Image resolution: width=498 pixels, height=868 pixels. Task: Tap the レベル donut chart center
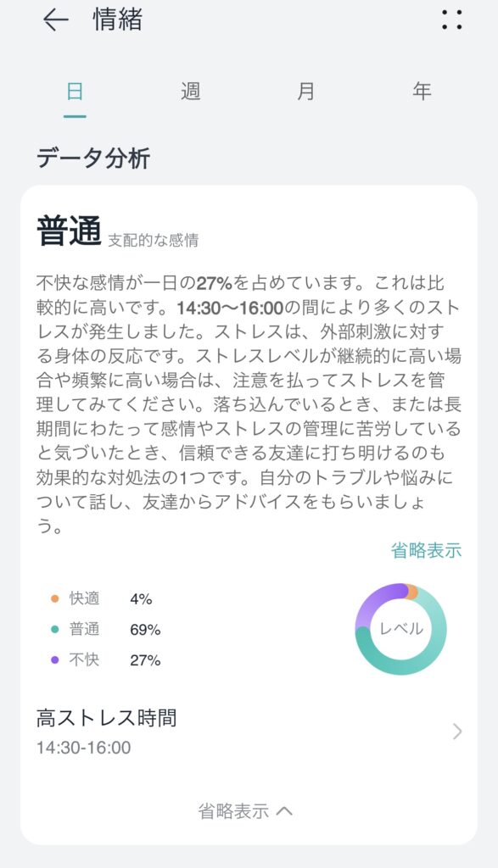(401, 629)
